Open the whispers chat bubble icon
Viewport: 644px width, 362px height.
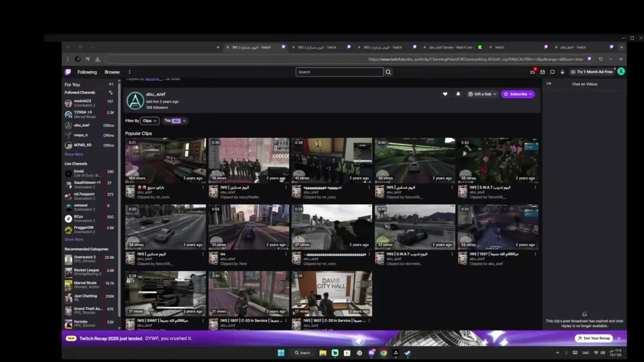552,72
